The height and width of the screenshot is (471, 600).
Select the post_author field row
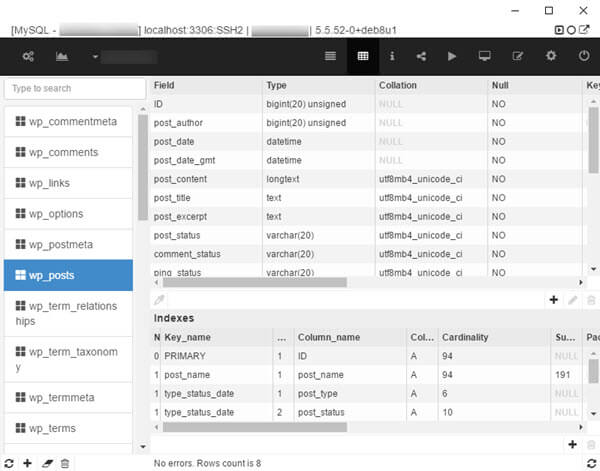[367, 123]
